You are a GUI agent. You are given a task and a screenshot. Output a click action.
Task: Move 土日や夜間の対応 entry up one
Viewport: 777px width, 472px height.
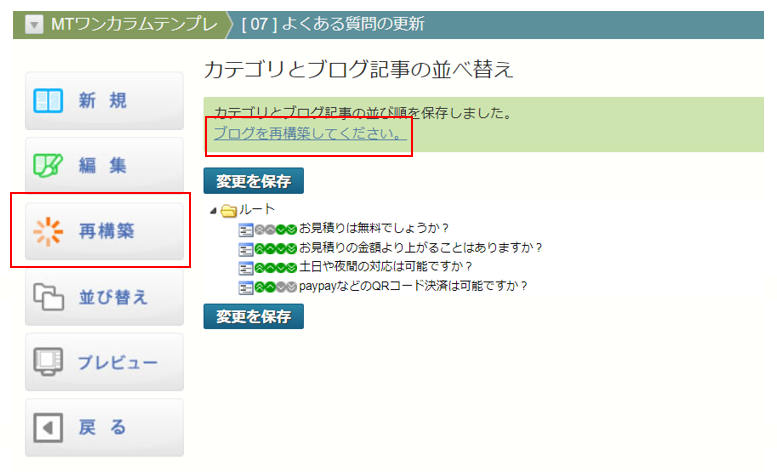click(270, 268)
